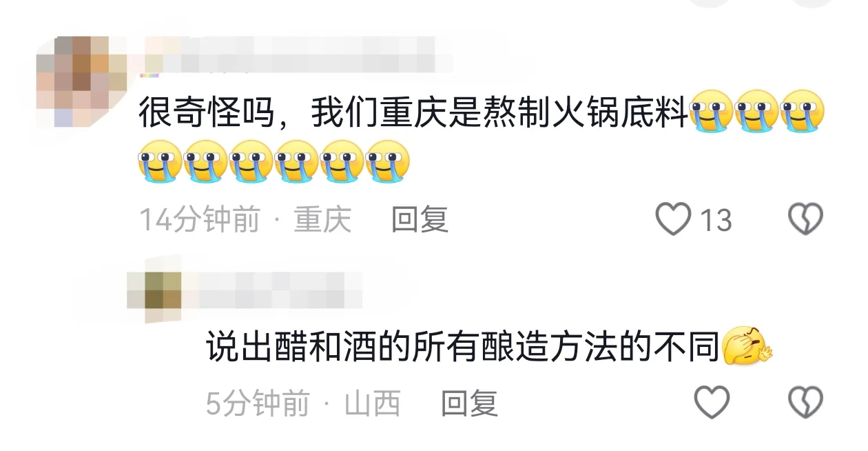Dislike the Chongqing comment using broken heart

(x=805, y=220)
